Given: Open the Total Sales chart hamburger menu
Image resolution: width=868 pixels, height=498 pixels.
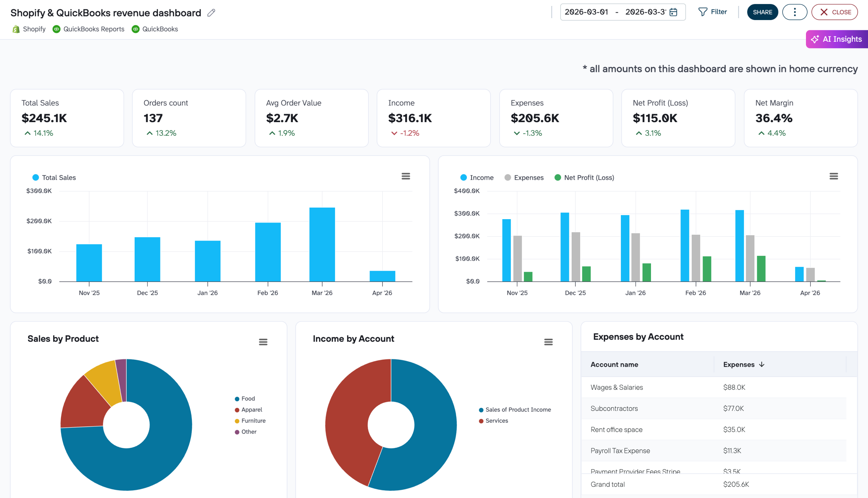Looking at the screenshot, I should (406, 176).
